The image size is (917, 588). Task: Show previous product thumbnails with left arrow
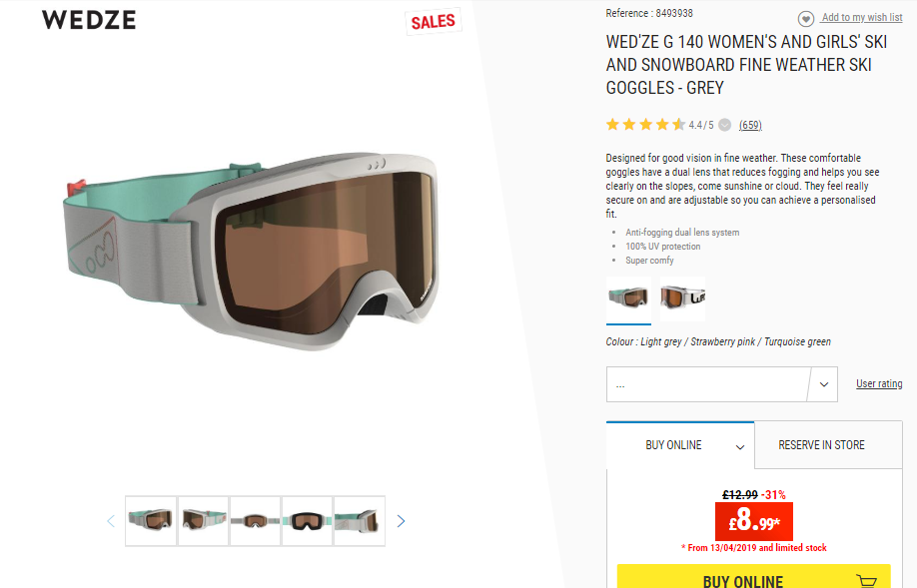[x=111, y=521]
